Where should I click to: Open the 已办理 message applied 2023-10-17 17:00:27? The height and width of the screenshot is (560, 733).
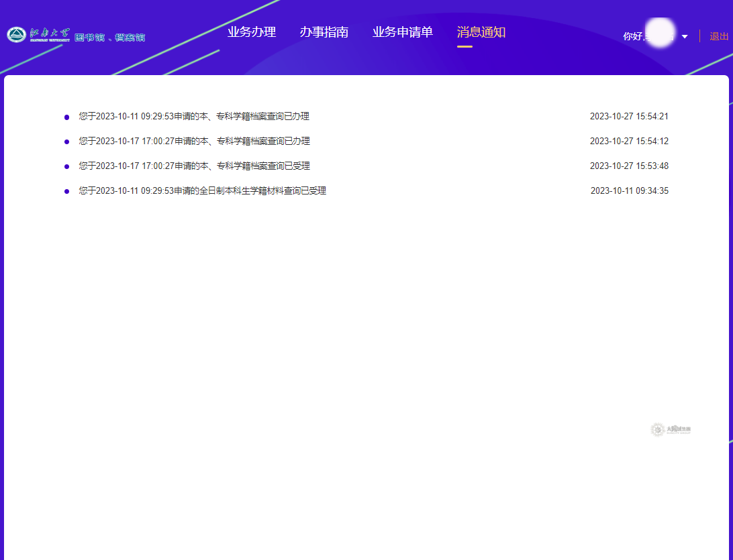194,142
